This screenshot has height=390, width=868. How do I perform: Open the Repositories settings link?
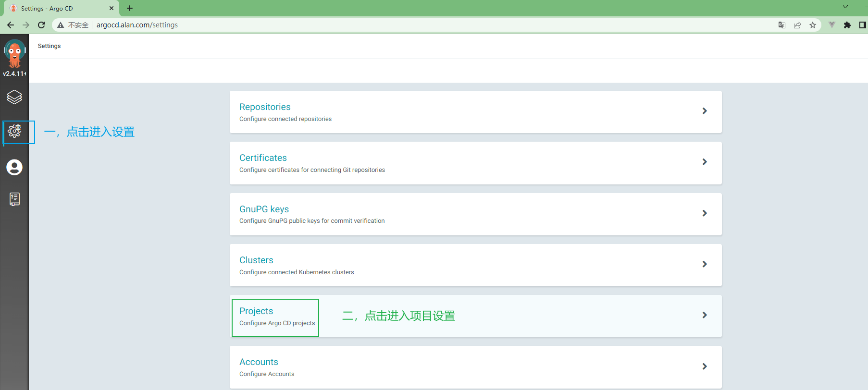[x=265, y=107]
